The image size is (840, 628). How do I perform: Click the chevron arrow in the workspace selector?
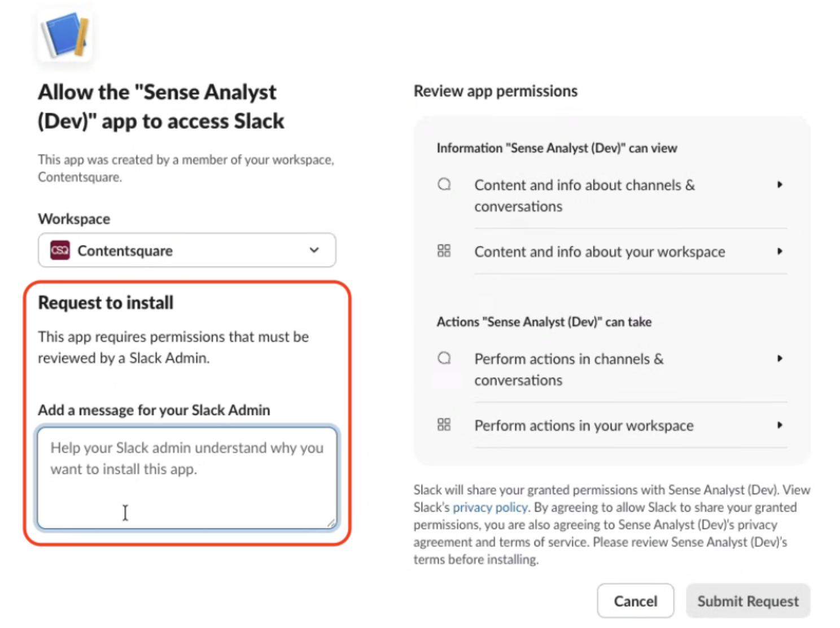click(x=314, y=250)
